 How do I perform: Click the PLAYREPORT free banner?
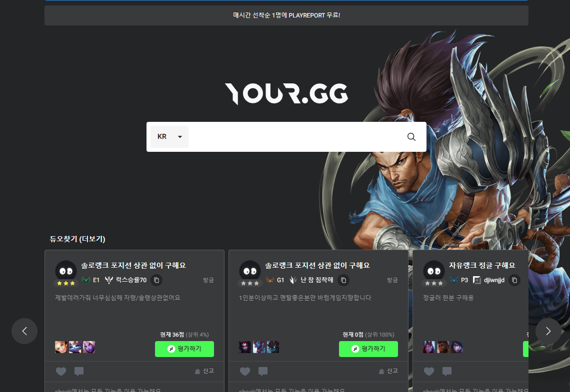(286, 15)
